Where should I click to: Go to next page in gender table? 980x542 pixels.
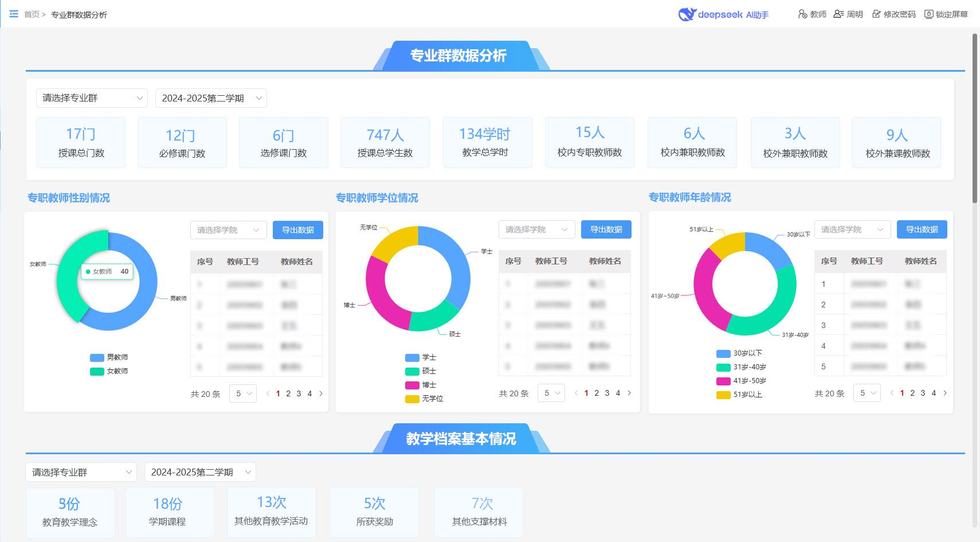point(321,393)
